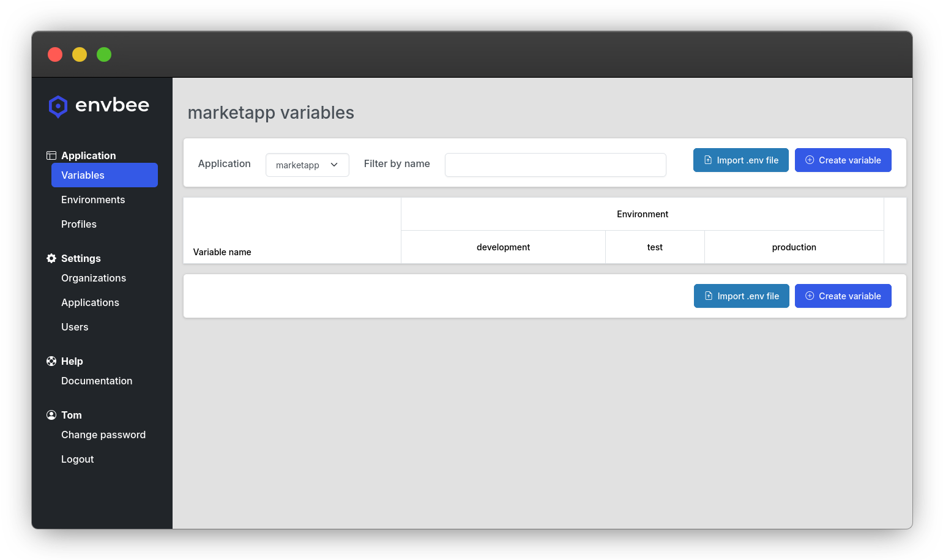Click the Logout option
Image resolution: width=943 pixels, height=560 pixels.
pyautogui.click(x=77, y=459)
